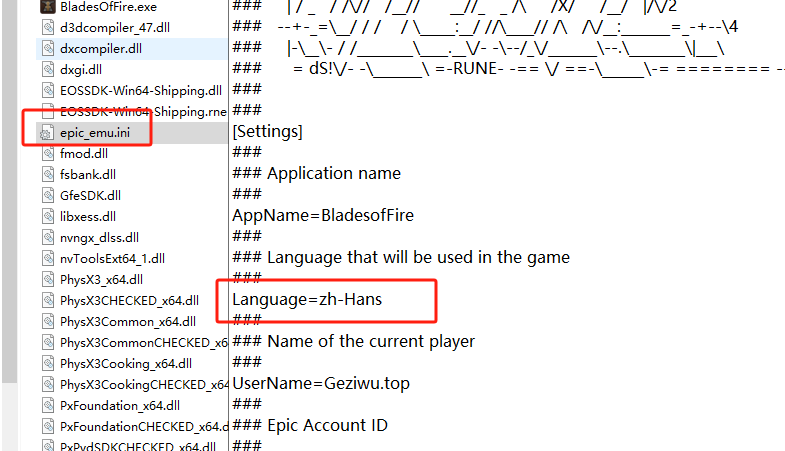Select the libxess.dll file

coord(88,217)
